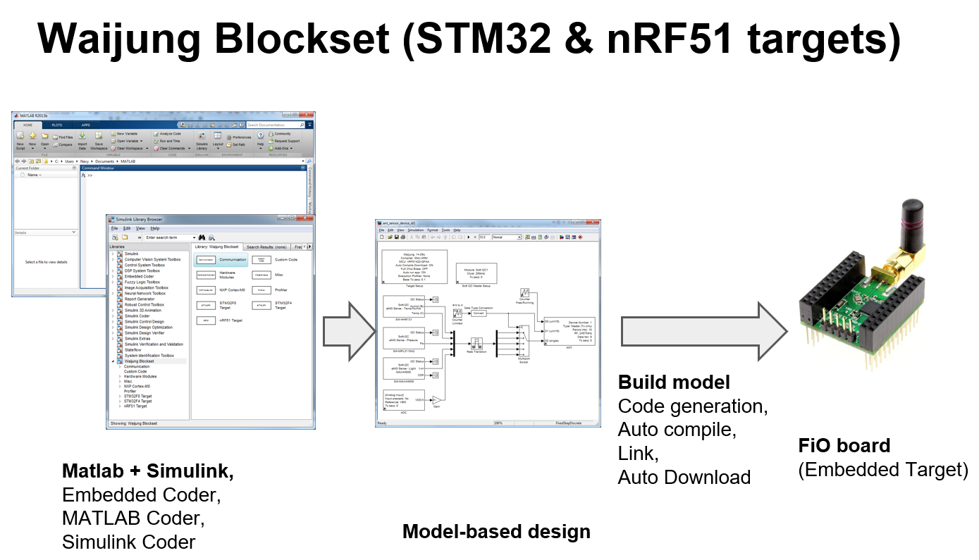979x560 pixels.
Task: Open the New dropdown in MATLAB ribbon
Action: [x=32, y=149]
